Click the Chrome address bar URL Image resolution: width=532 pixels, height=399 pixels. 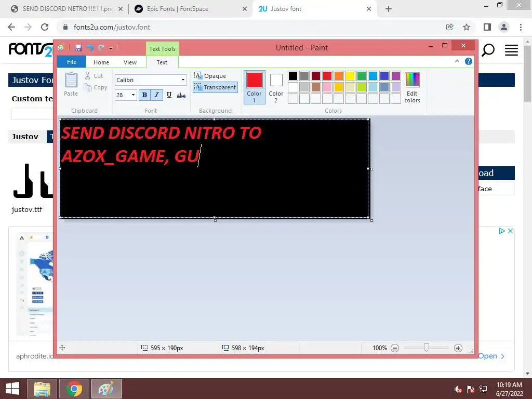point(112,27)
